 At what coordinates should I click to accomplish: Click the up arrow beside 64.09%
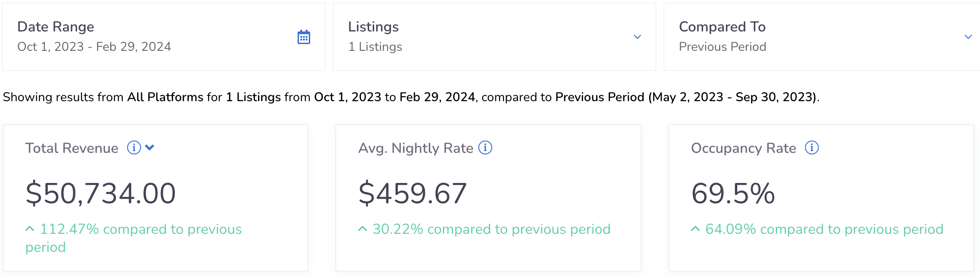click(x=695, y=229)
